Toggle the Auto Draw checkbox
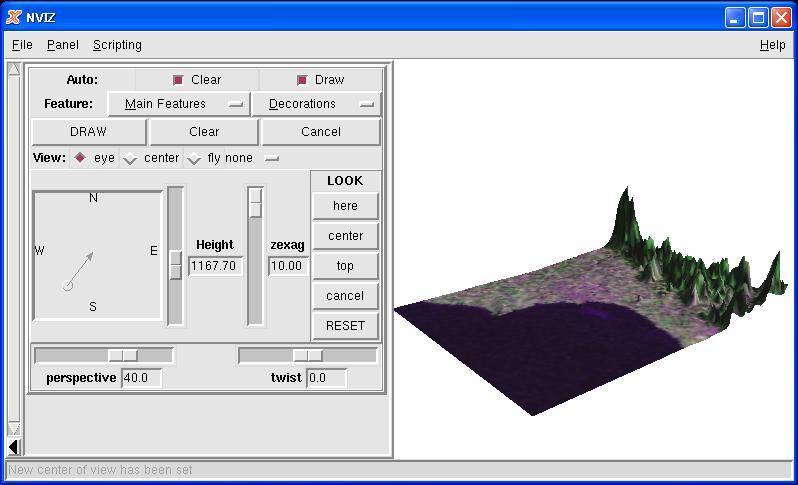The height and width of the screenshot is (485, 798). [x=302, y=80]
